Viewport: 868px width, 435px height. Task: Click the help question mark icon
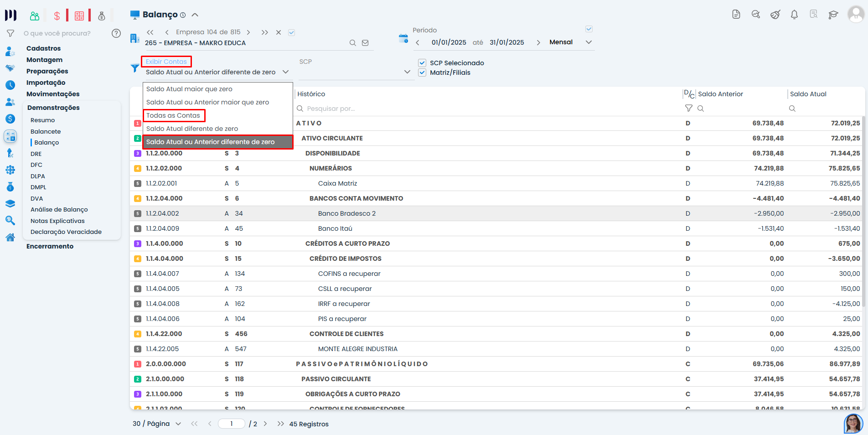[x=116, y=33]
